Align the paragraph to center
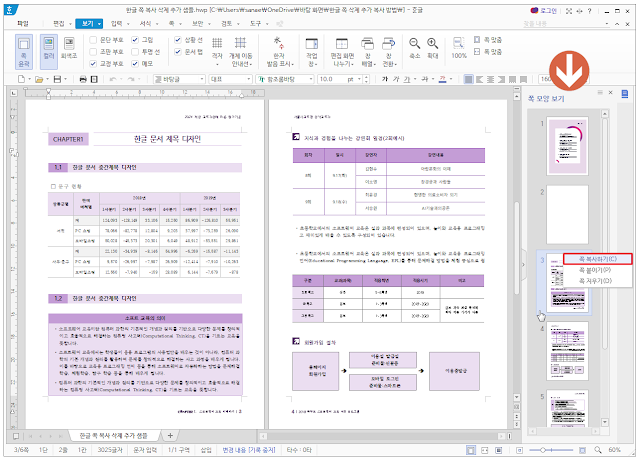The height and width of the screenshot is (460, 640). coord(491,79)
